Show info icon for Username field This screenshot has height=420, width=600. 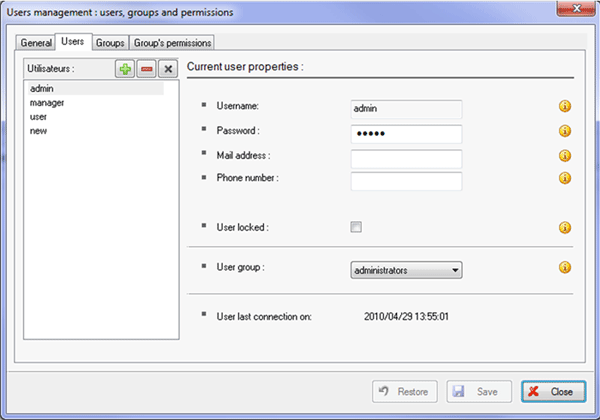coord(565,106)
